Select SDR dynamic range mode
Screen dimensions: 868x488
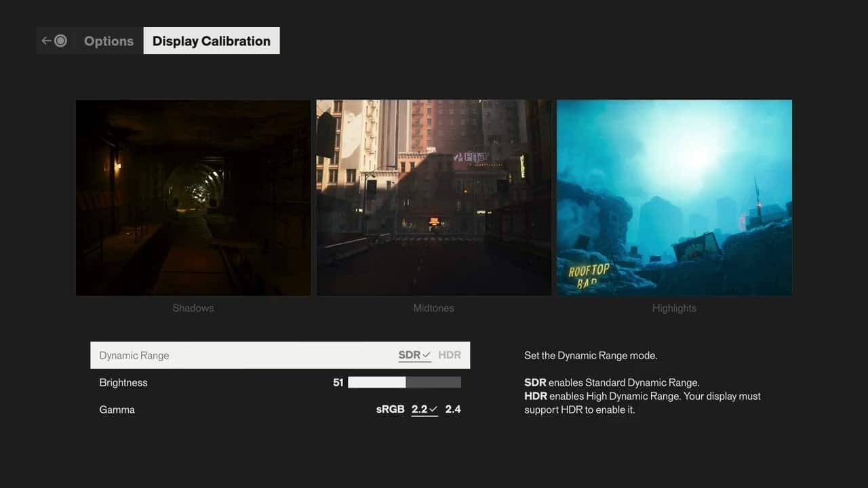click(414, 355)
